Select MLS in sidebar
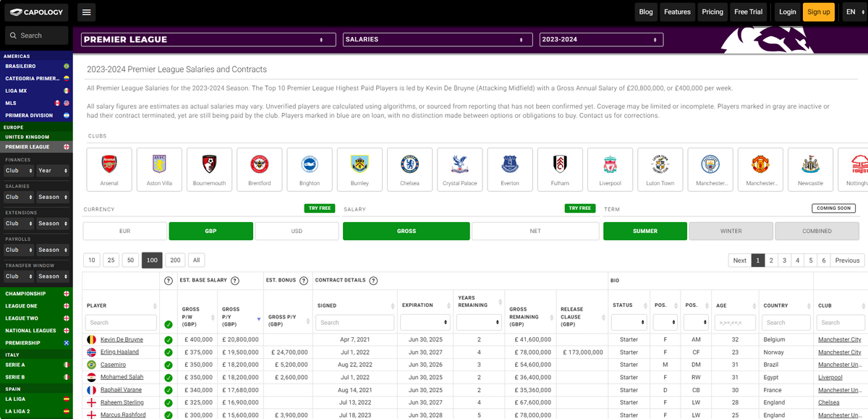The width and height of the screenshot is (868, 419). (36, 103)
